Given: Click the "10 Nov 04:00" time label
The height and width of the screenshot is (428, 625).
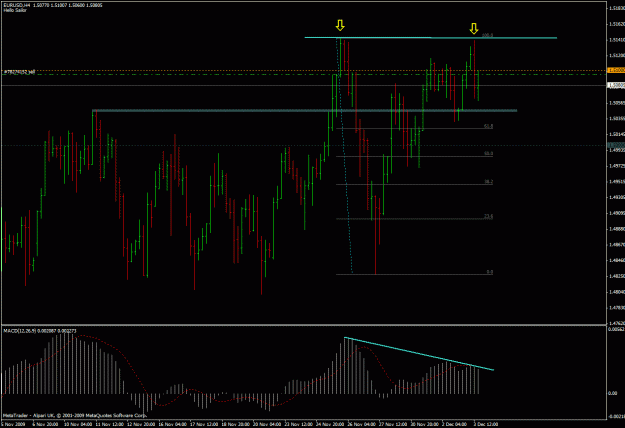Looking at the screenshot, I should [x=77, y=424].
